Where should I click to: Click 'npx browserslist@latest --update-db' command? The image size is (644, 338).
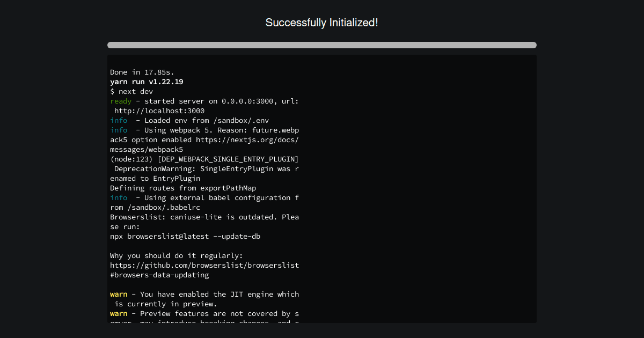pyautogui.click(x=185, y=237)
